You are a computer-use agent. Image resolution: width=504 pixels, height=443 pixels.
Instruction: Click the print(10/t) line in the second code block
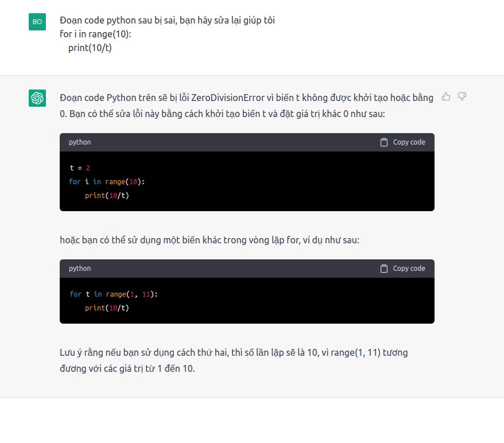point(107,308)
